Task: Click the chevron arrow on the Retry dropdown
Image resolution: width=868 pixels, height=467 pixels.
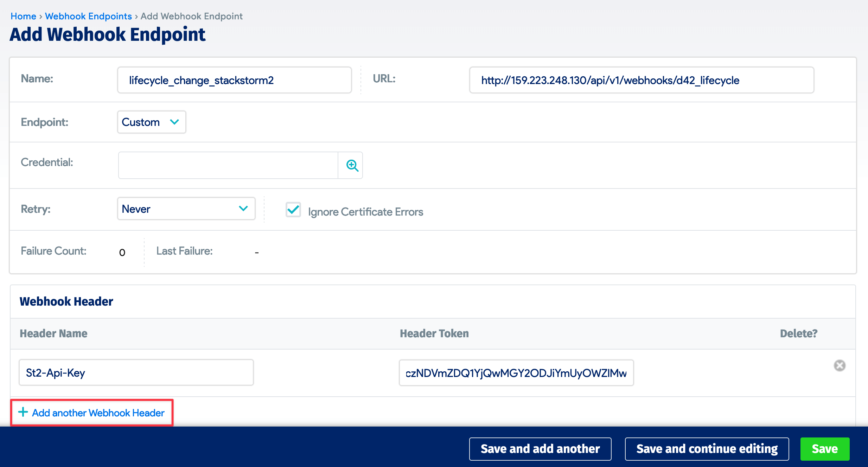Action: point(243,209)
